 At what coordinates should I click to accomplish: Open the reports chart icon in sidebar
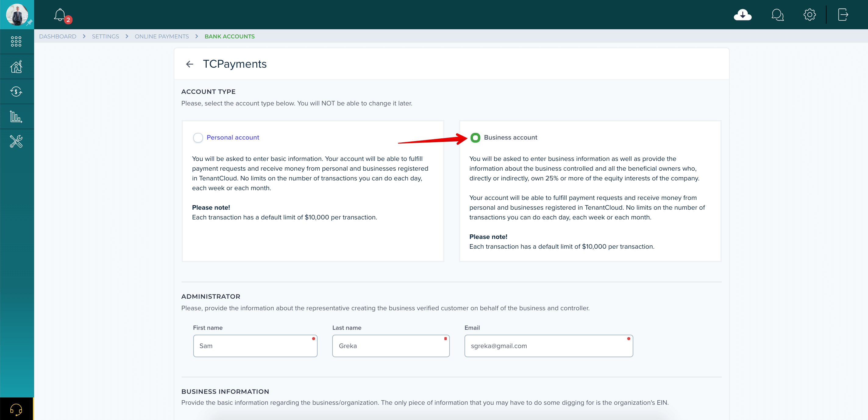(x=16, y=116)
